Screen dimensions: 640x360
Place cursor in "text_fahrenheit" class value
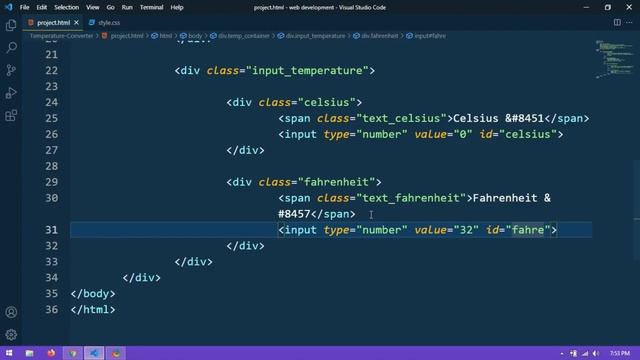point(411,198)
